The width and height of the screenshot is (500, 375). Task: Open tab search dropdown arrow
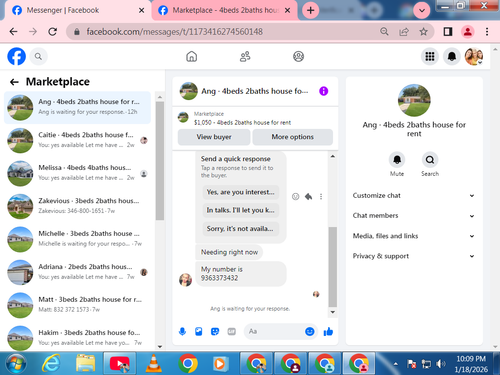(422, 10)
